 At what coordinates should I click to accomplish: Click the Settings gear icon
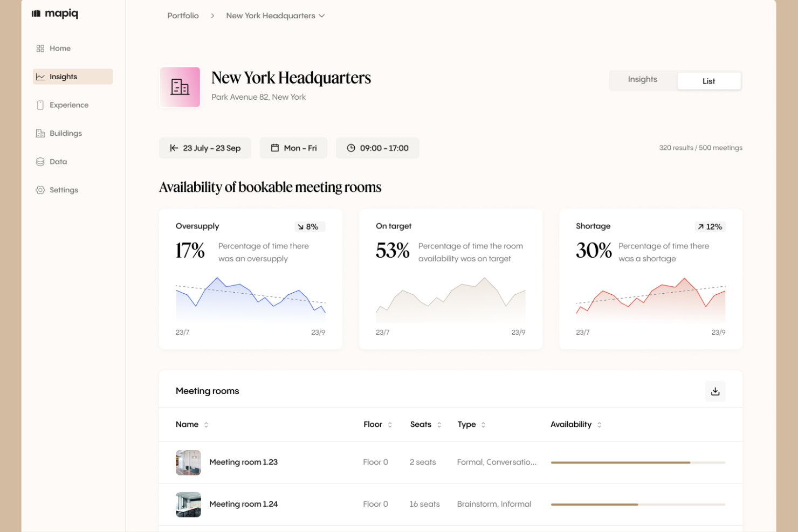coord(40,190)
